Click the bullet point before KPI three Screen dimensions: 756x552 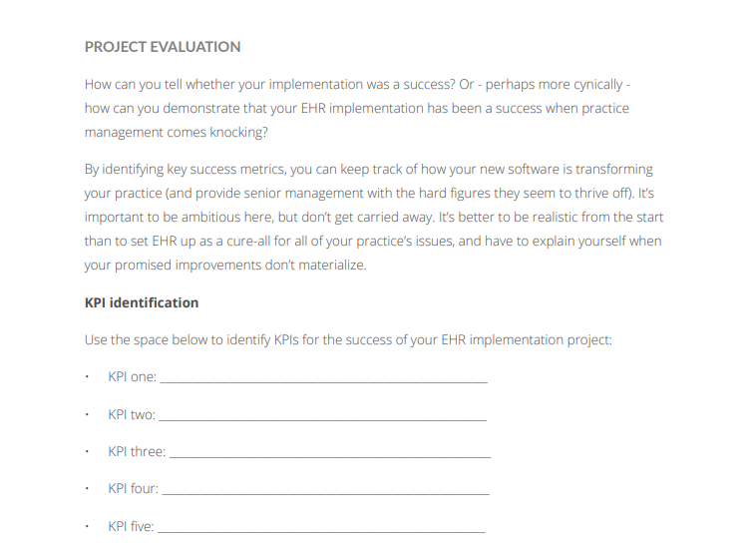point(88,451)
